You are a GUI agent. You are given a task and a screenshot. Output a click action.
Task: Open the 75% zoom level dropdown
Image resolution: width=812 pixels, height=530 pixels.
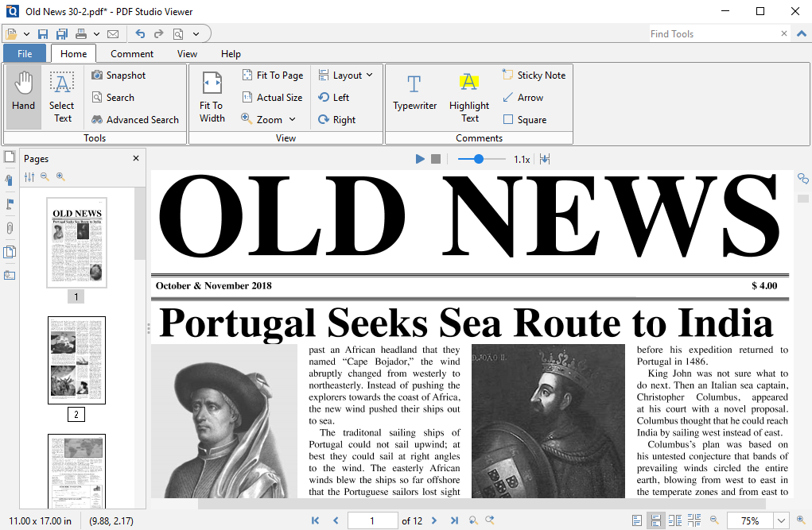pyautogui.click(x=780, y=520)
